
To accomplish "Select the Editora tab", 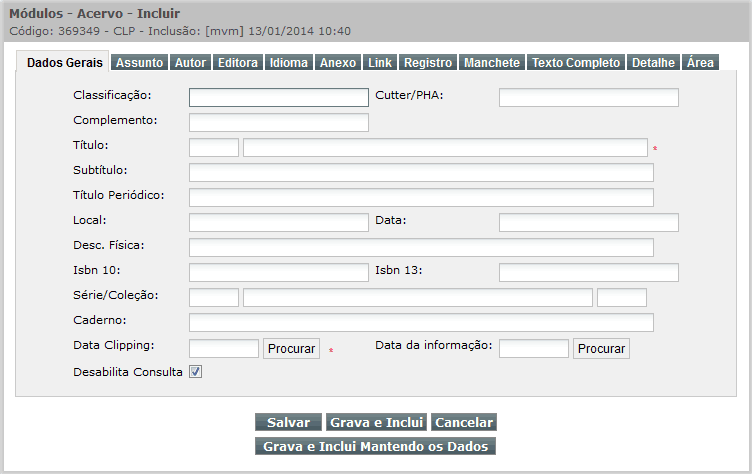I will [x=238, y=62].
